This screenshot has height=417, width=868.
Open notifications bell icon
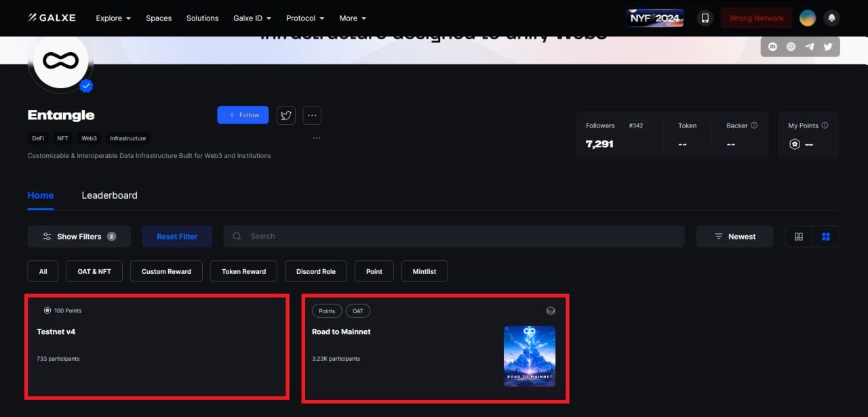(x=831, y=18)
